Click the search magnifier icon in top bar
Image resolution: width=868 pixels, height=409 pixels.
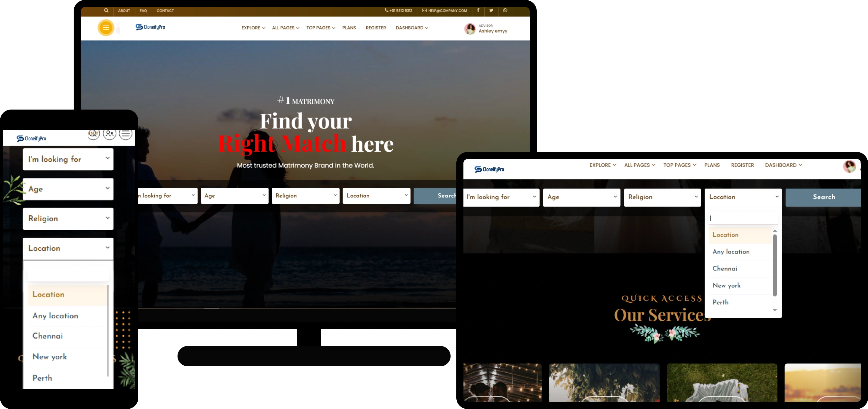tap(106, 10)
